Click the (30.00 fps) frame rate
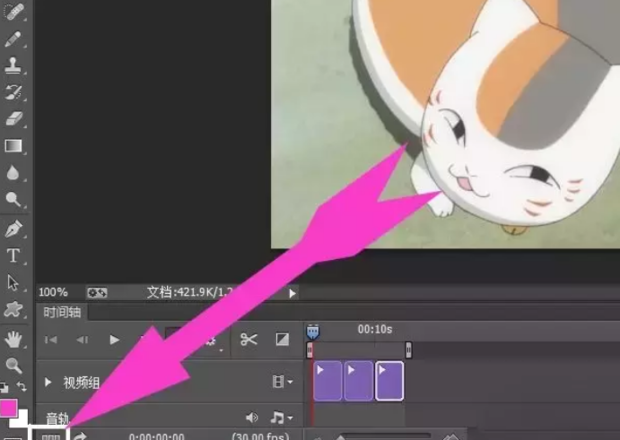This screenshot has height=440, width=620. tap(261, 436)
